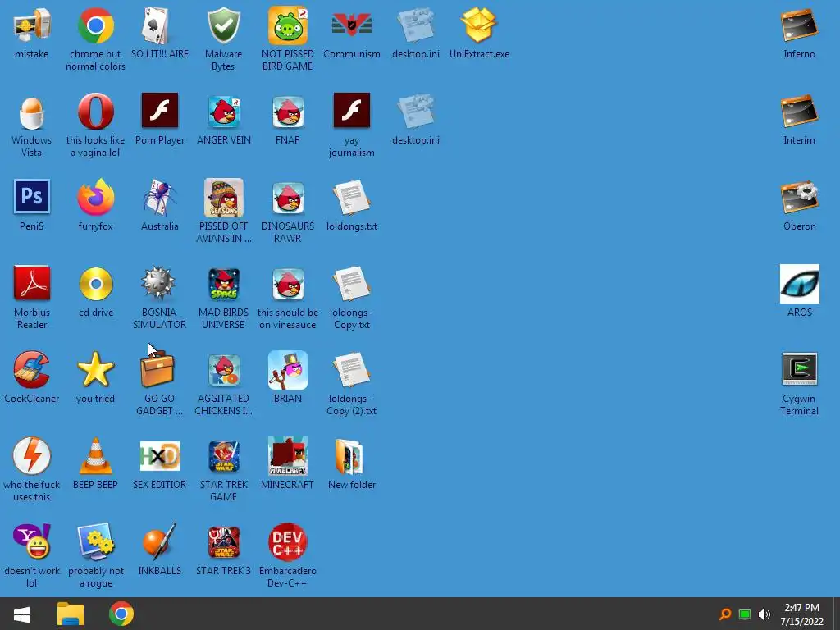Select the Photoshop 'PeniS' icon
Viewport: 840px width, 630px height.
point(32,197)
